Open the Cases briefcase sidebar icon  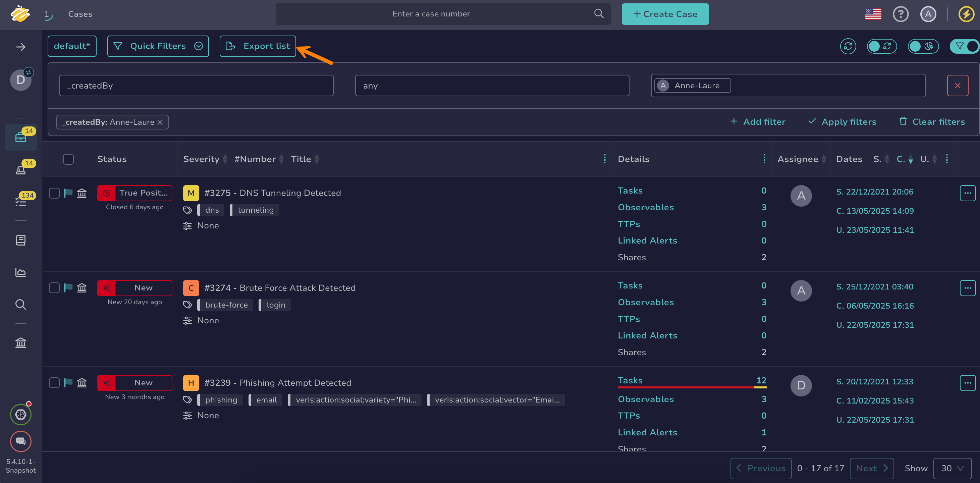click(x=21, y=138)
